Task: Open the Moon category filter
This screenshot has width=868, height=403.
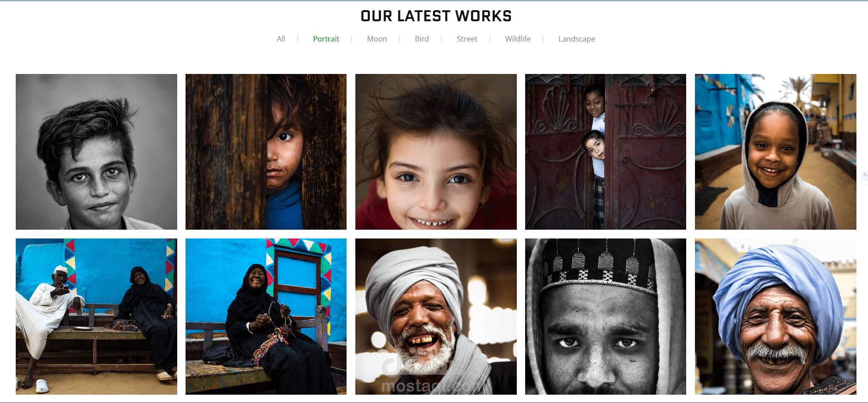Action: (377, 39)
